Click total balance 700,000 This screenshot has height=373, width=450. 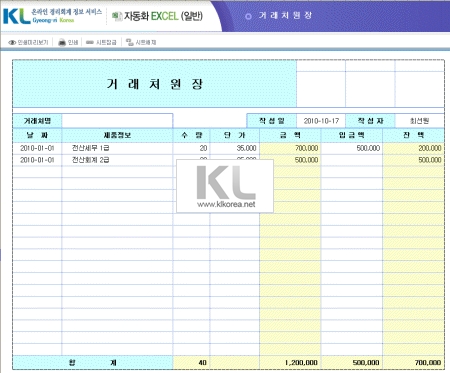[413, 363]
